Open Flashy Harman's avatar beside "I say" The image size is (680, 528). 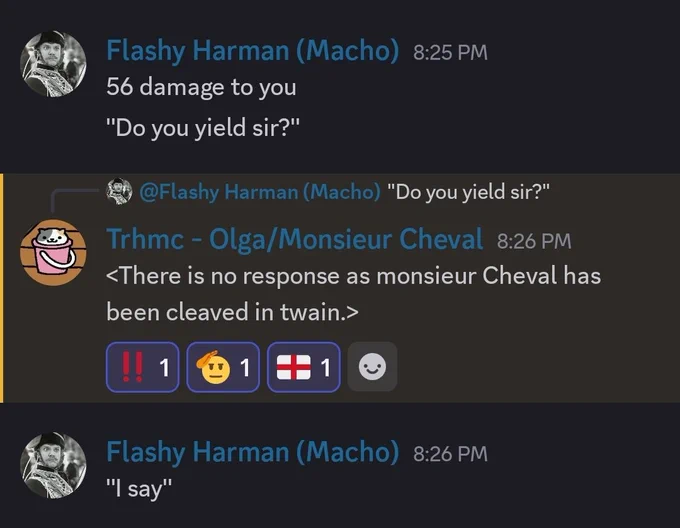[53, 466]
